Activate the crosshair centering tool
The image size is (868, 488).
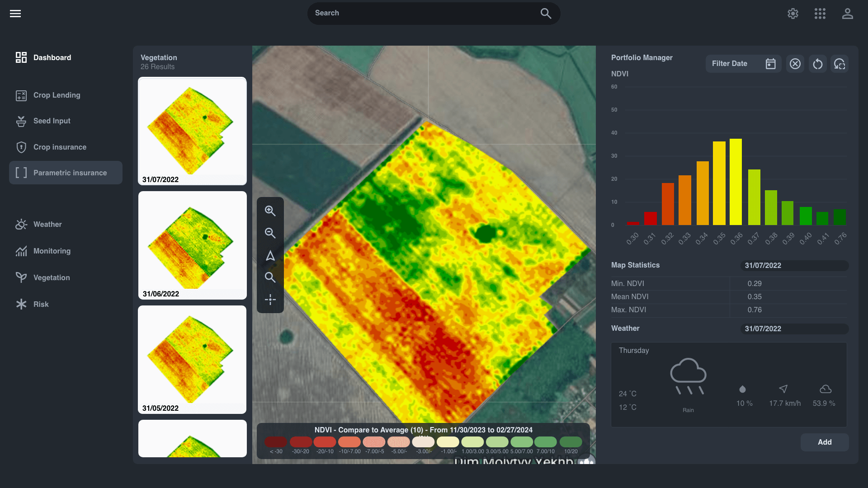(270, 299)
